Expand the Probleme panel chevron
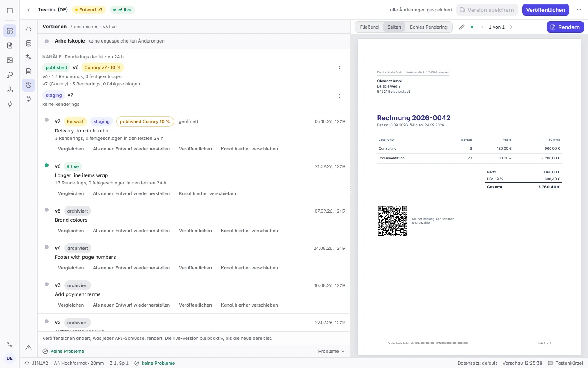This screenshot has height=368, width=588. point(343,351)
